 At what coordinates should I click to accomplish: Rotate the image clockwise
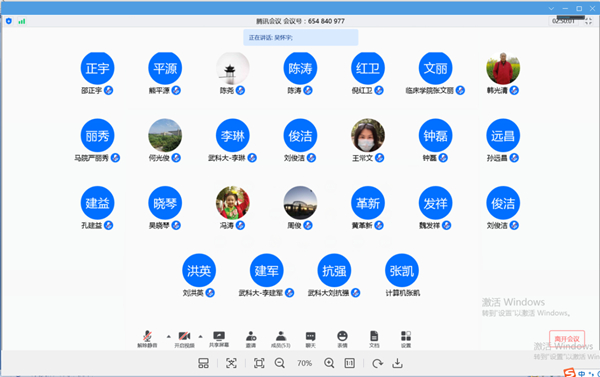tap(377, 363)
